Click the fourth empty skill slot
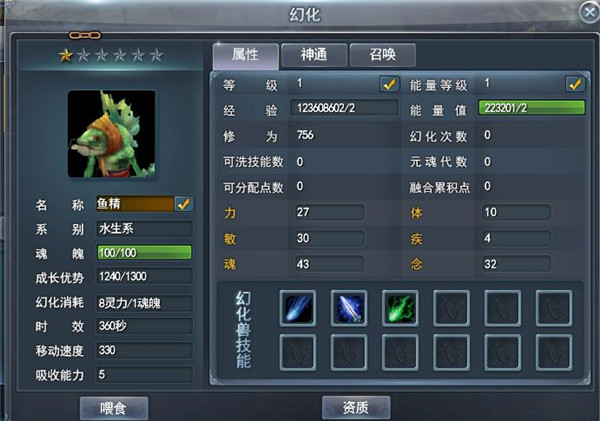 tap(452, 308)
